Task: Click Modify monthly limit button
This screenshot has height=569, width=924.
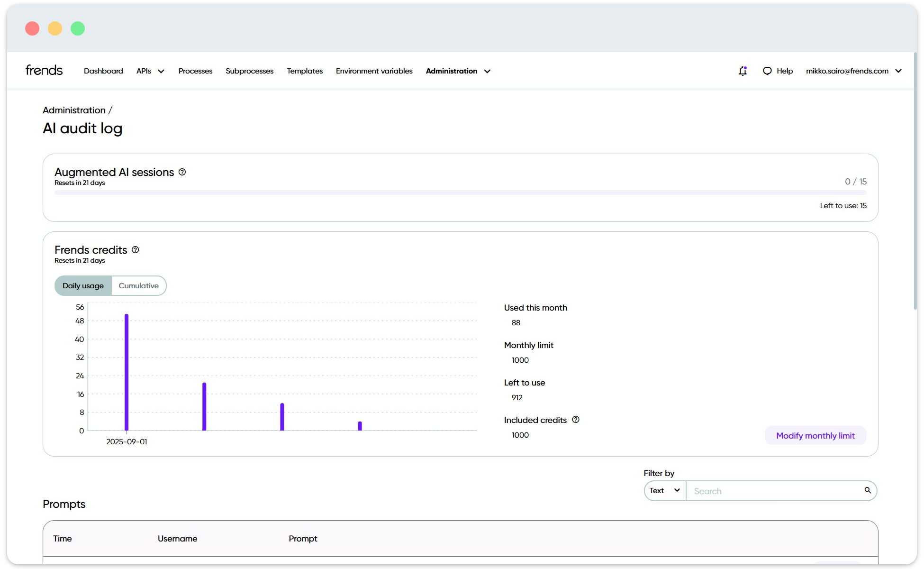Action: [x=815, y=436]
